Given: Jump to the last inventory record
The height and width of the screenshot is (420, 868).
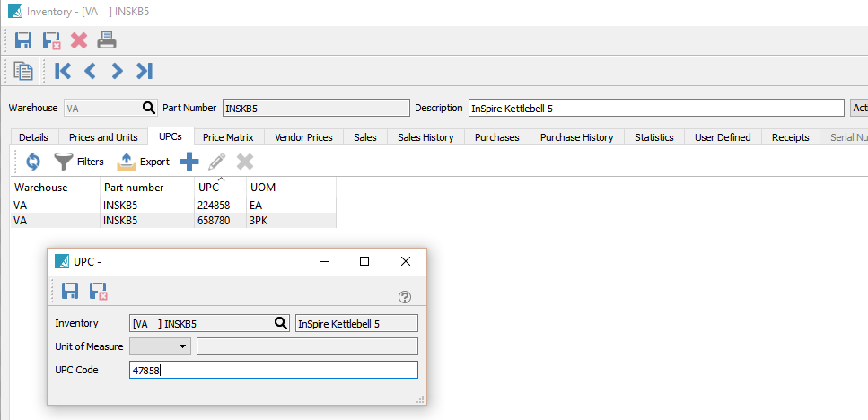Looking at the screenshot, I should point(145,71).
